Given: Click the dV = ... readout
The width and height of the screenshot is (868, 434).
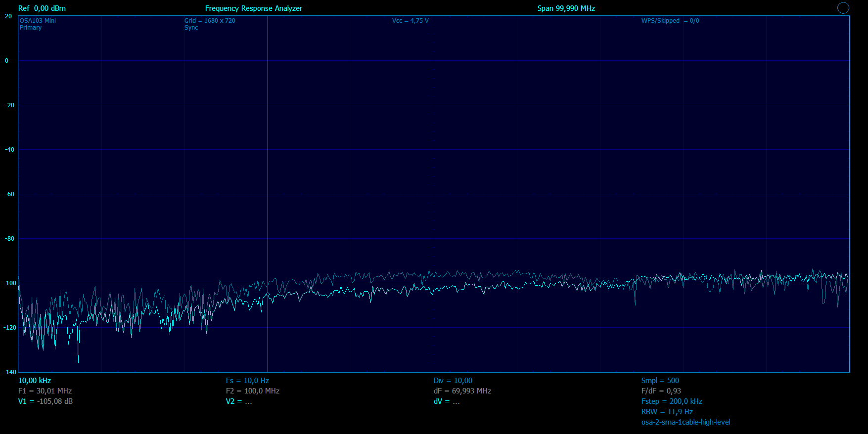Looking at the screenshot, I should pos(447,401).
